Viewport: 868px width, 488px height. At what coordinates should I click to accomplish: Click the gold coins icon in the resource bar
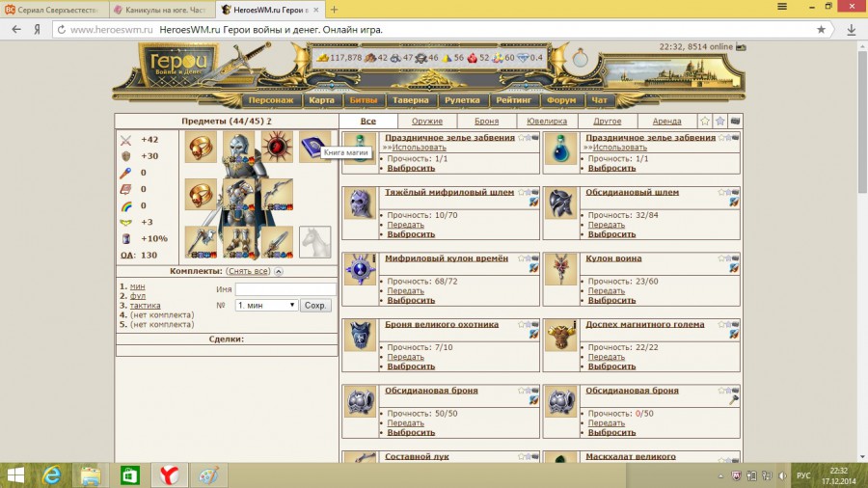pyautogui.click(x=322, y=58)
